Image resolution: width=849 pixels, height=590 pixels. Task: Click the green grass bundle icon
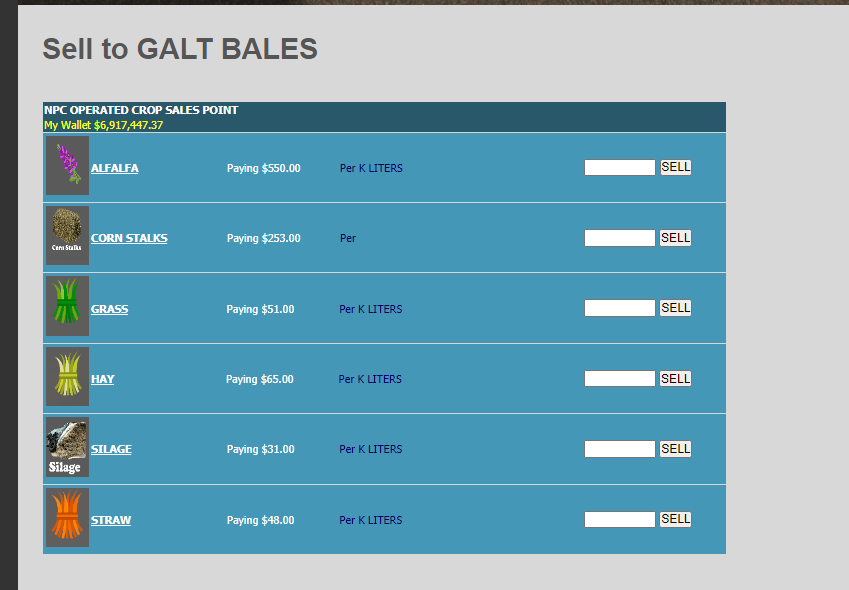point(67,307)
